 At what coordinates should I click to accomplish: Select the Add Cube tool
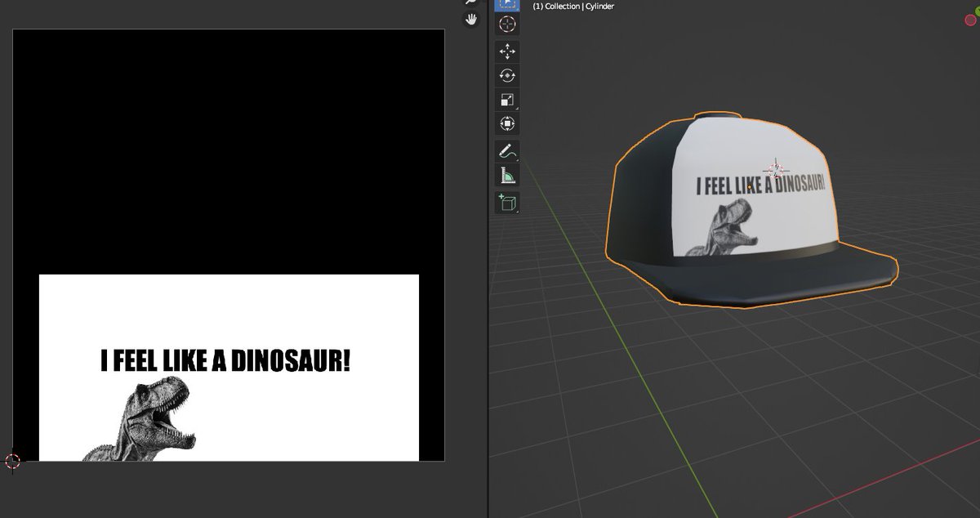tap(507, 203)
